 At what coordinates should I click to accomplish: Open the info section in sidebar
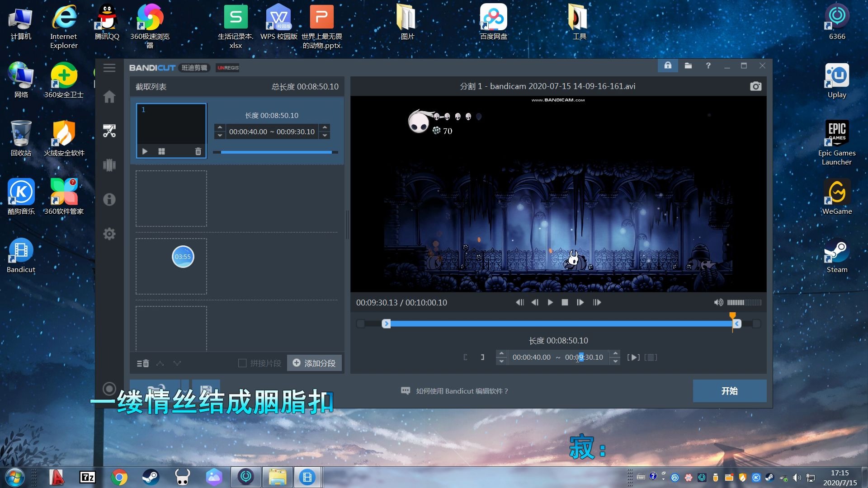[109, 199]
